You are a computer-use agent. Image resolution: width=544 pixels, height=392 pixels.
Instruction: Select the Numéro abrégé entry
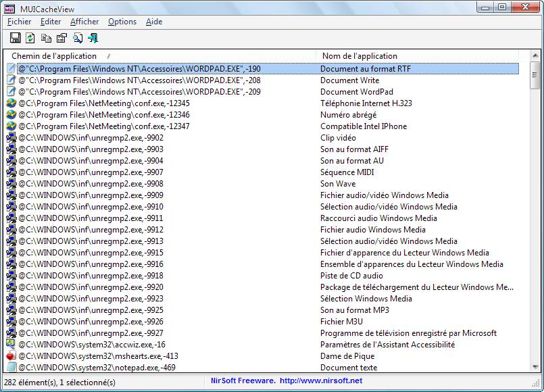(x=348, y=114)
